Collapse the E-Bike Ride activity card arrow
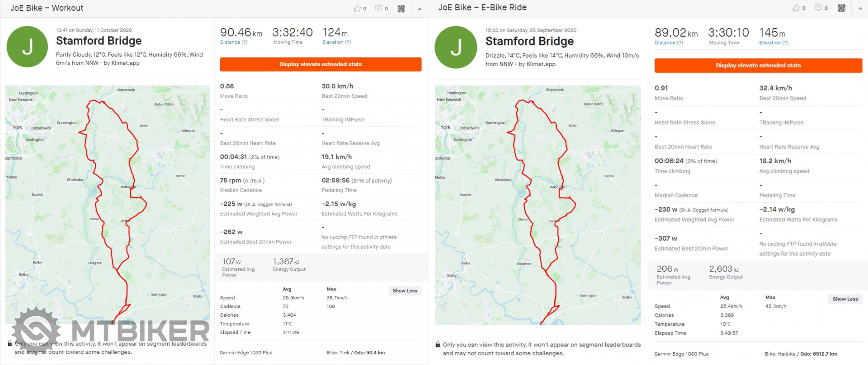 tap(860, 8)
